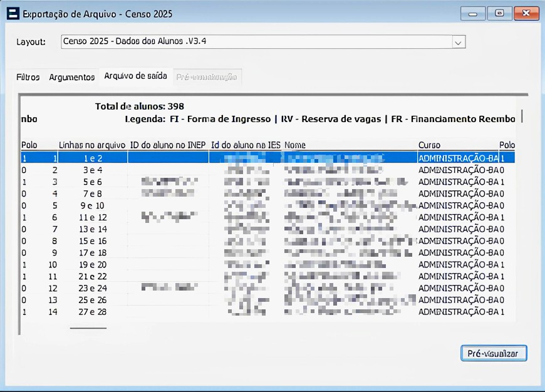Select the row with lines 17 e 18
The image size is (545, 392).
pos(267,252)
